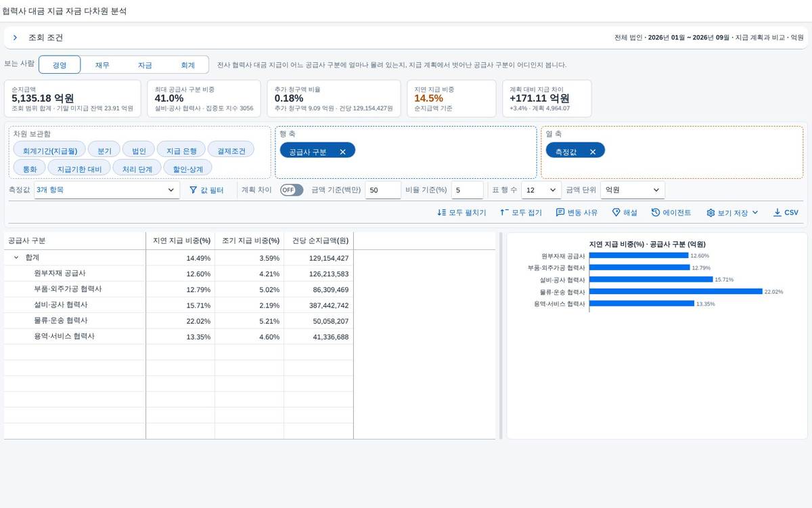812x508 pixels.
Task: Open the 보기 저장 dropdown arrow
Action: point(755,213)
